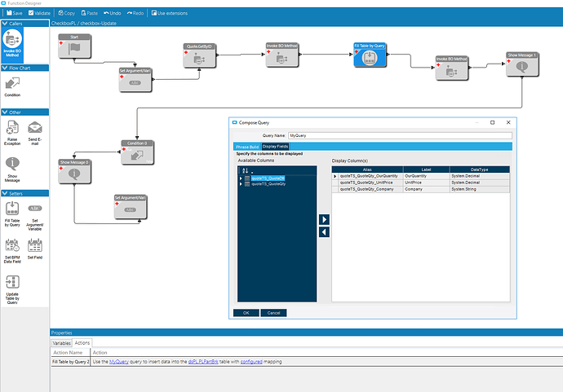Image resolution: width=563 pixels, height=392 pixels.
Task: Select the Set BPM Data Field item
Action: pyautogui.click(x=12, y=251)
